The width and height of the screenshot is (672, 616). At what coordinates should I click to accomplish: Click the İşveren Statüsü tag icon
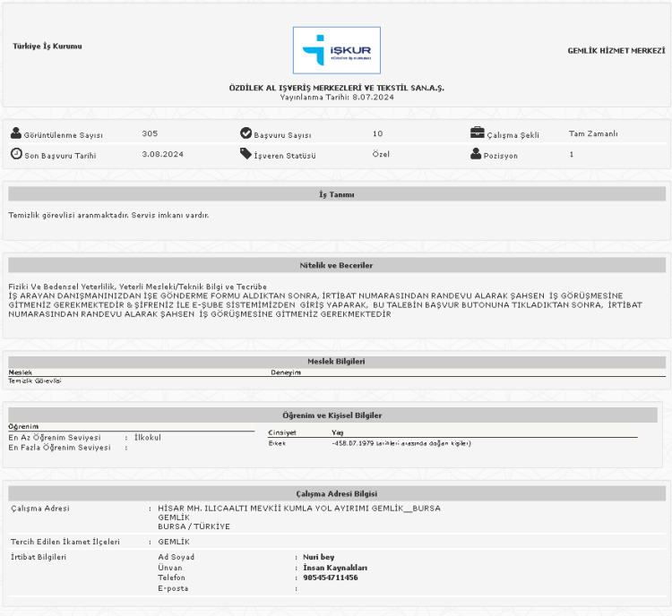click(246, 154)
